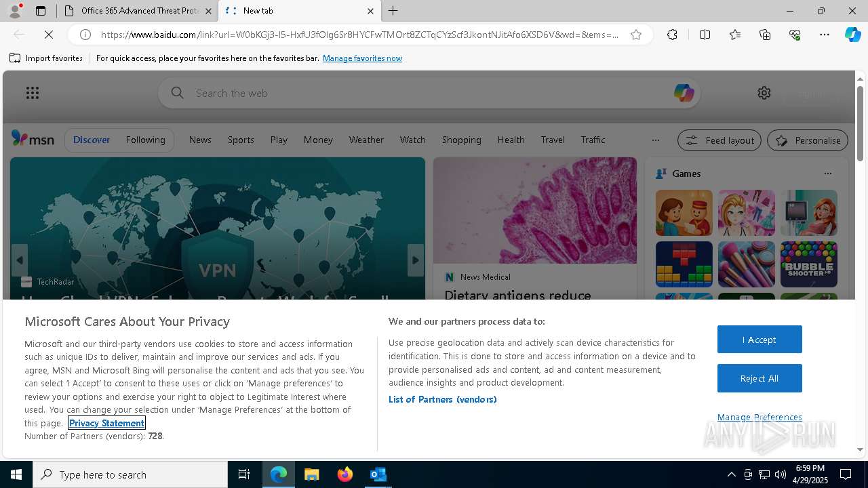Click Manage favorites now link
868x488 pixels.
362,58
